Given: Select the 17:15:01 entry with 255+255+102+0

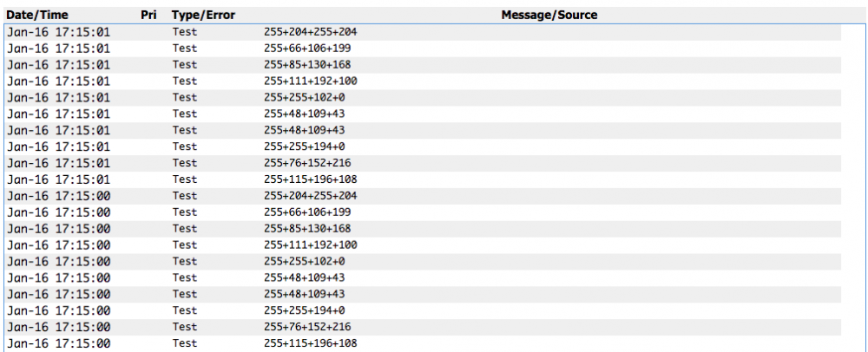Looking at the screenshot, I should coord(304,97).
